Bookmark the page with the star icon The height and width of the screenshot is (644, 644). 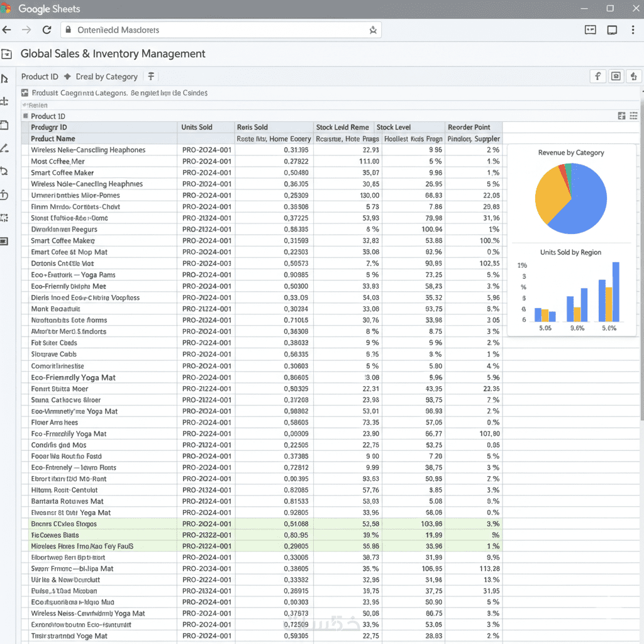pyautogui.click(x=373, y=30)
